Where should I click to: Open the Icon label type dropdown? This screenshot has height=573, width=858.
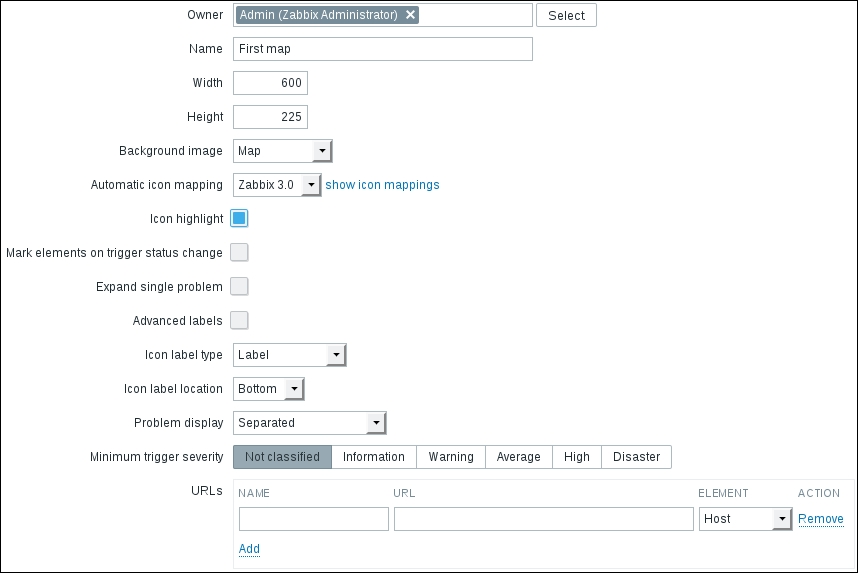click(x=289, y=355)
